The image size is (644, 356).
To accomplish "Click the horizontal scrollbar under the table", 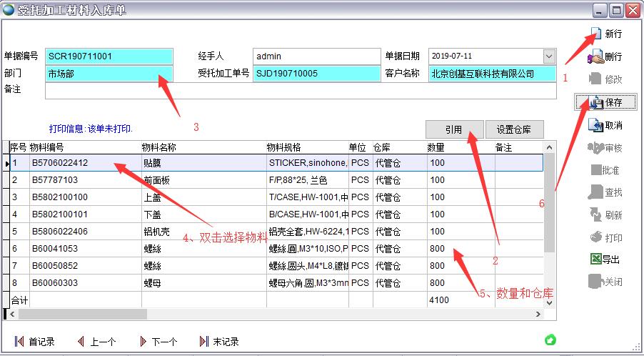I will [x=214, y=314].
